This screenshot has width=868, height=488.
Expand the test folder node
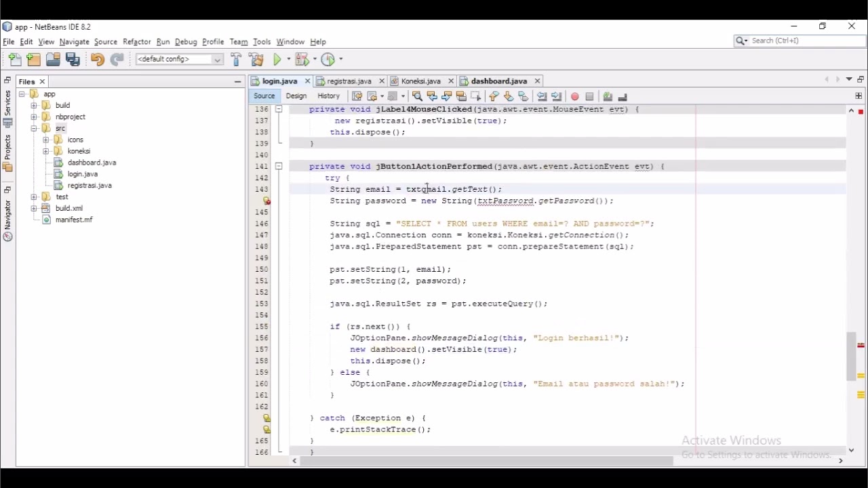[x=34, y=197]
